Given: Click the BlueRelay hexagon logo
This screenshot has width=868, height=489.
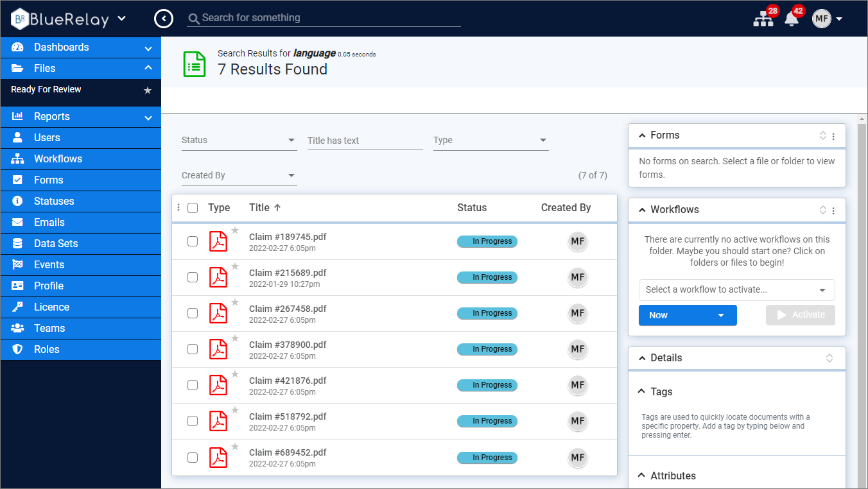Looking at the screenshot, I should [21, 19].
